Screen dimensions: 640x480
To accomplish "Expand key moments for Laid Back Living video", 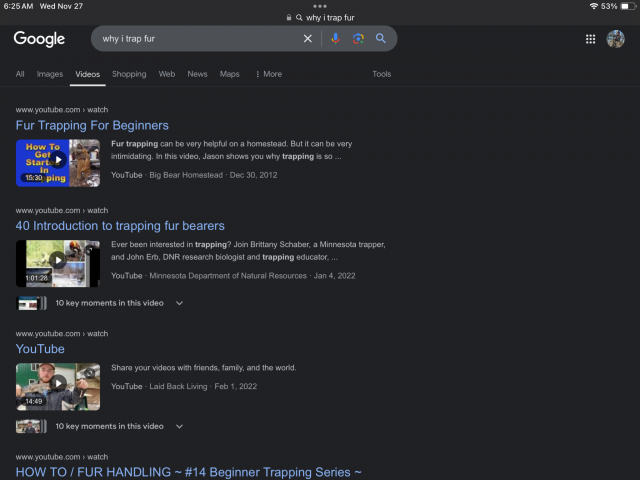I will pos(179,426).
